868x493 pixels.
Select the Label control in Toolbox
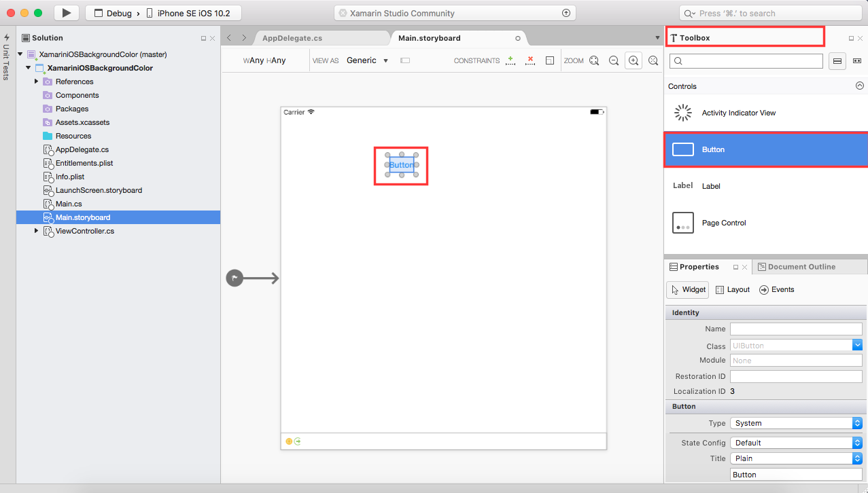point(766,186)
